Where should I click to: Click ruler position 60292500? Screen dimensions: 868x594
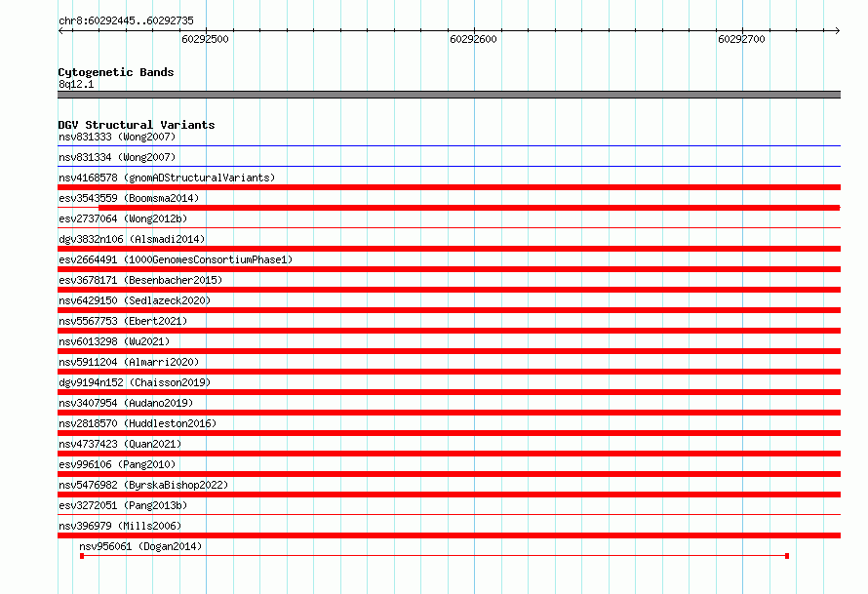coord(205,39)
